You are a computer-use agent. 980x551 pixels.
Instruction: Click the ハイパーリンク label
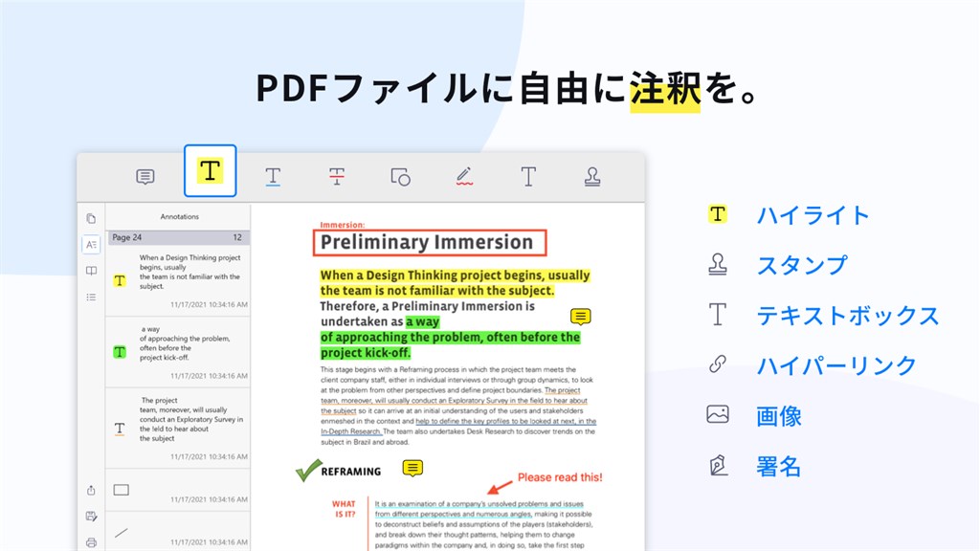(836, 365)
